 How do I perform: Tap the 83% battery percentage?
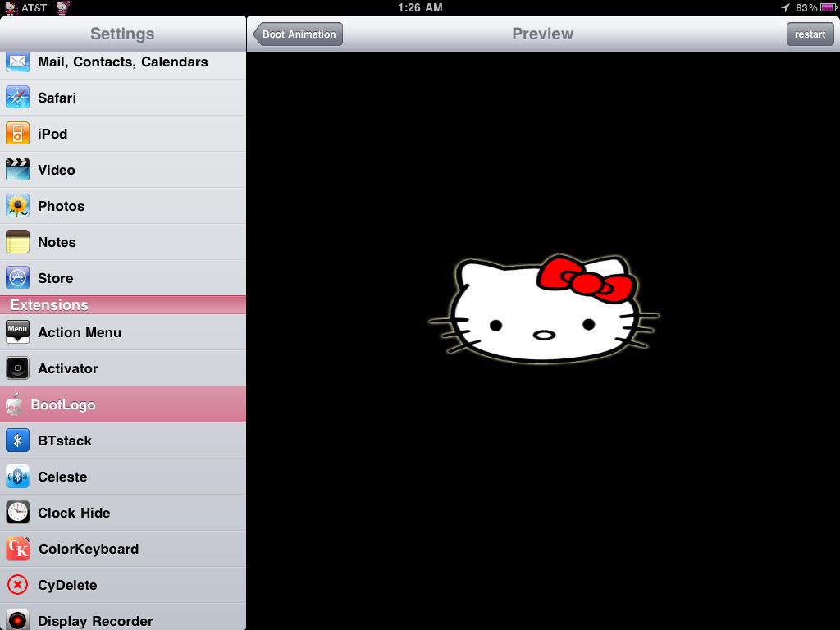click(806, 7)
